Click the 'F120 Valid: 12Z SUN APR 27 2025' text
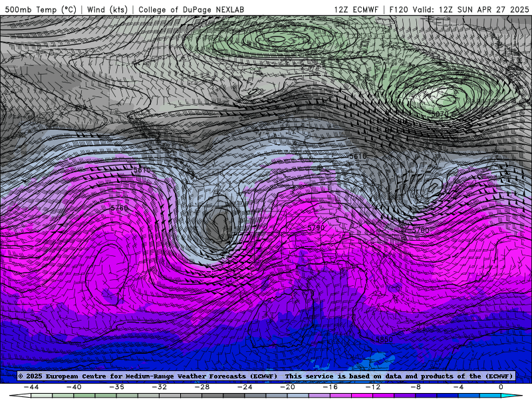The width and height of the screenshot is (532, 399). point(459,9)
